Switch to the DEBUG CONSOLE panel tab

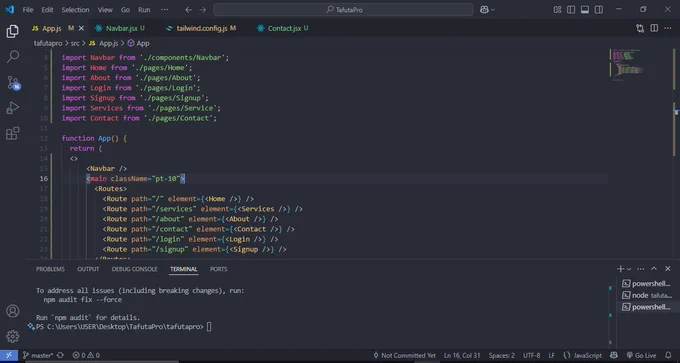pos(134,269)
